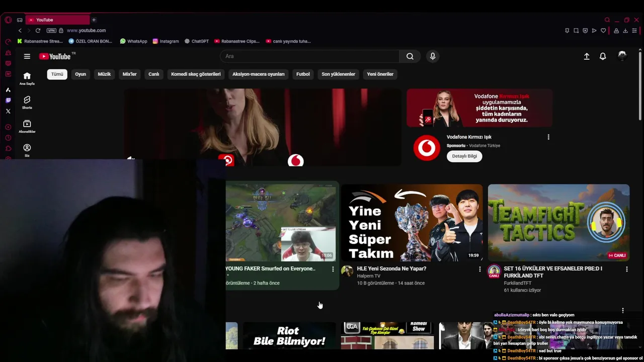644x362 pixels.
Task: Open options for YOUNG FAKER Smurfed video
Action: pos(333,269)
